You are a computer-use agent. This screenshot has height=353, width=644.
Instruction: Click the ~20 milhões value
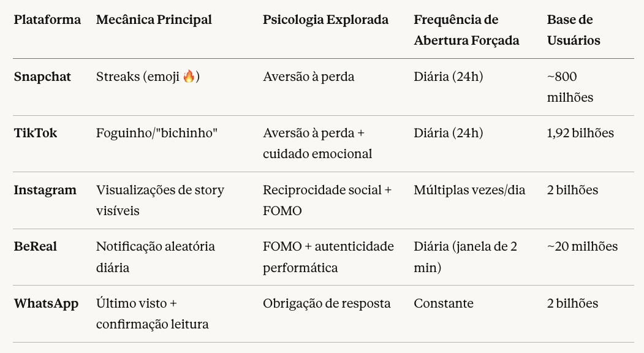click(x=582, y=246)
